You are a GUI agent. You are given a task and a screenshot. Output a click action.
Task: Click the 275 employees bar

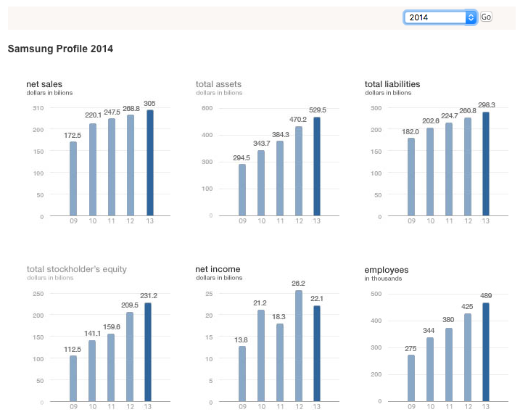click(411, 377)
